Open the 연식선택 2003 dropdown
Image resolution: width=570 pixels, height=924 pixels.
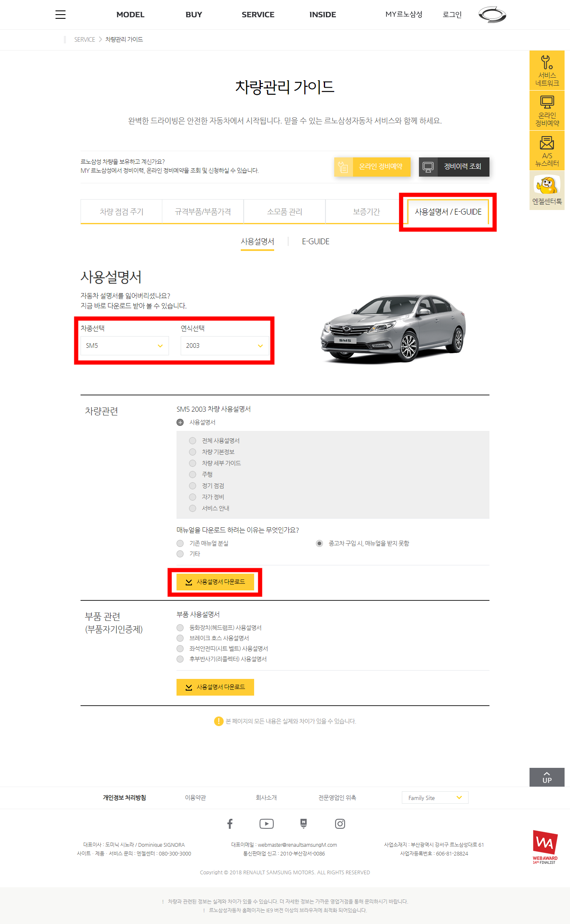(225, 346)
